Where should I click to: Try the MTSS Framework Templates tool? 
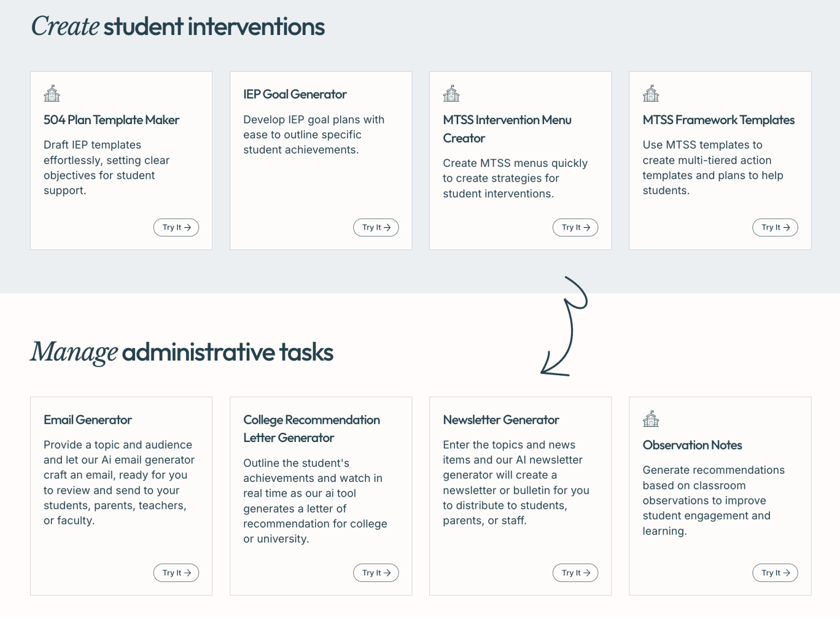[x=775, y=228]
